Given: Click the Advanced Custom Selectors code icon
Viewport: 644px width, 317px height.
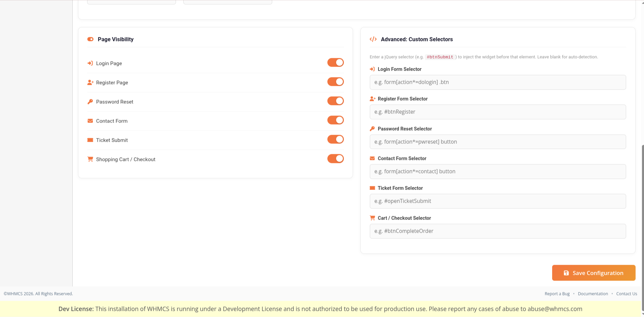Looking at the screenshot, I should click(373, 39).
